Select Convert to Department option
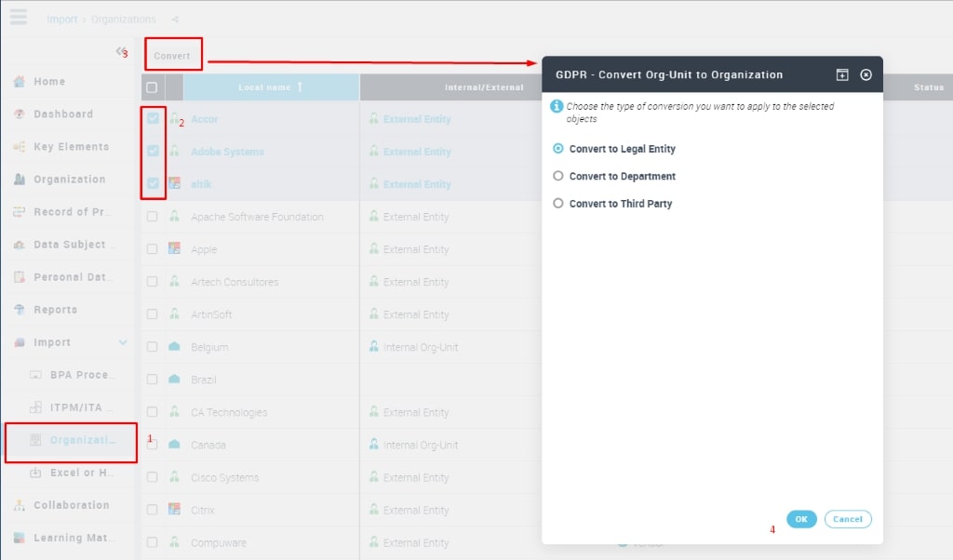953x560 pixels. [558, 176]
